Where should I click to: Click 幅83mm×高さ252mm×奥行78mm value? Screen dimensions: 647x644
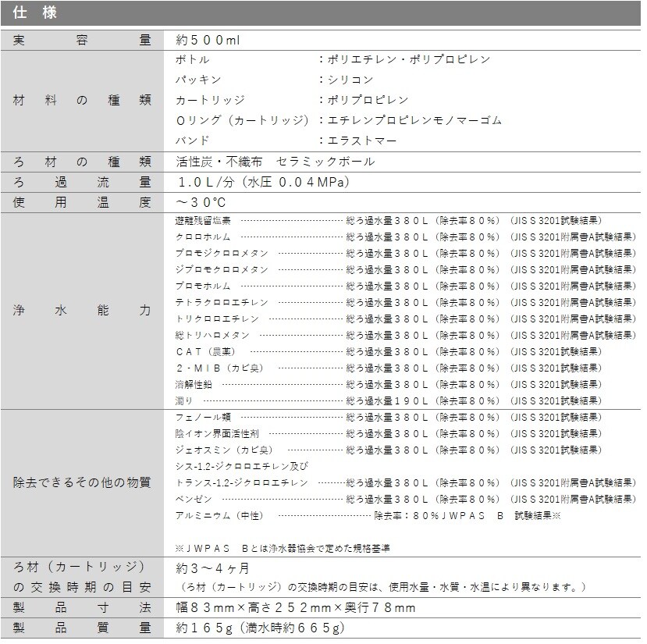coord(296,607)
